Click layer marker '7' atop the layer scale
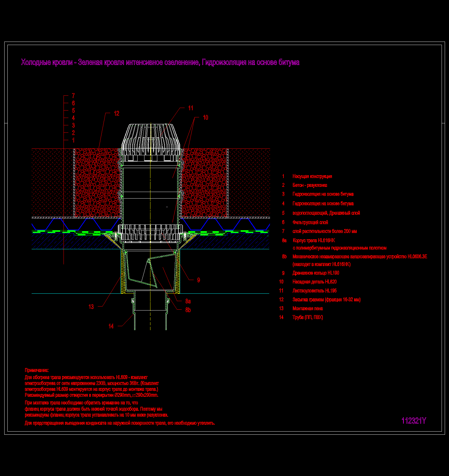 pyautogui.click(x=73, y=95)
